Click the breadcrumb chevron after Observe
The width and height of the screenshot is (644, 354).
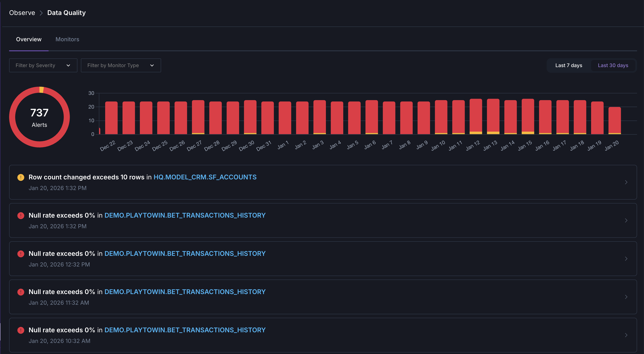41,13
